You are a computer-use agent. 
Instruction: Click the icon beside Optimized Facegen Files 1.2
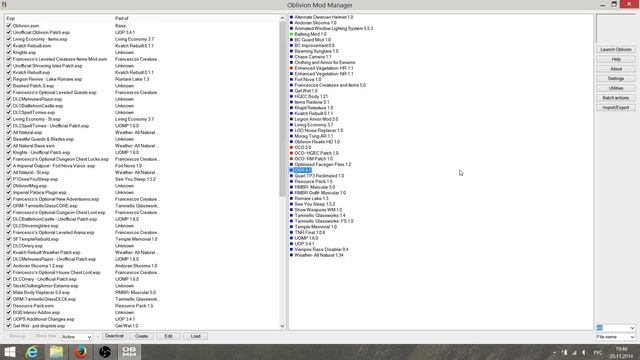click(x=291, y=164)
